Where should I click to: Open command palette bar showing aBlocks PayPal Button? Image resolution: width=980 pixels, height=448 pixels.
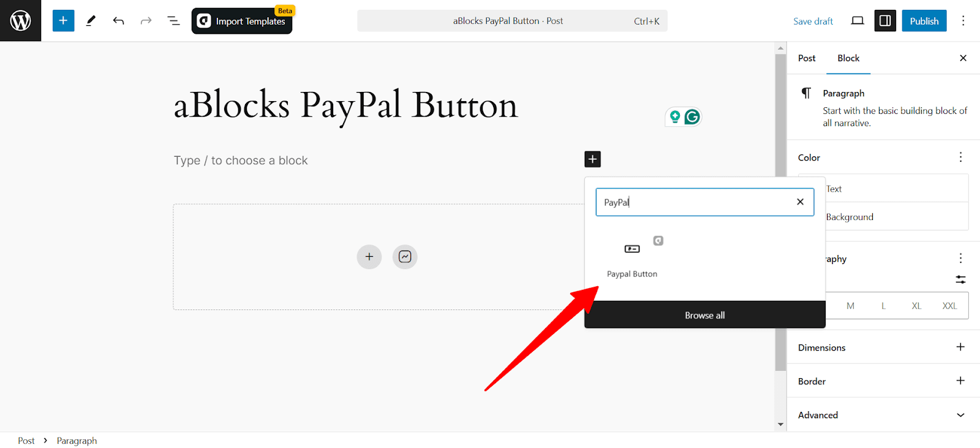point(512,21)
